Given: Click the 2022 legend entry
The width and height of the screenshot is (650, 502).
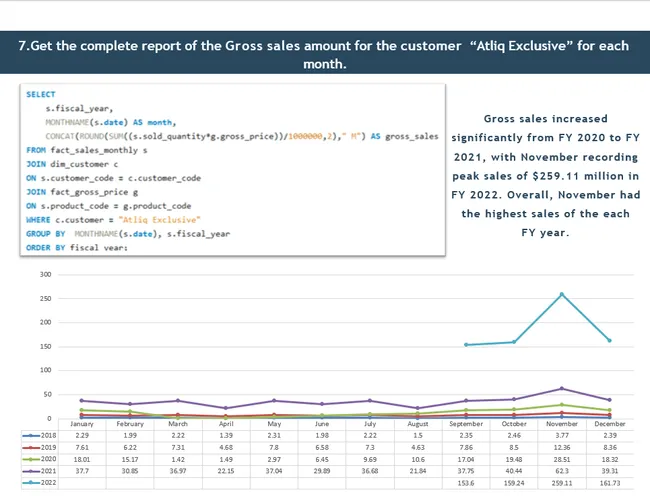Looking at the screenshot, I should pos(39,483).
